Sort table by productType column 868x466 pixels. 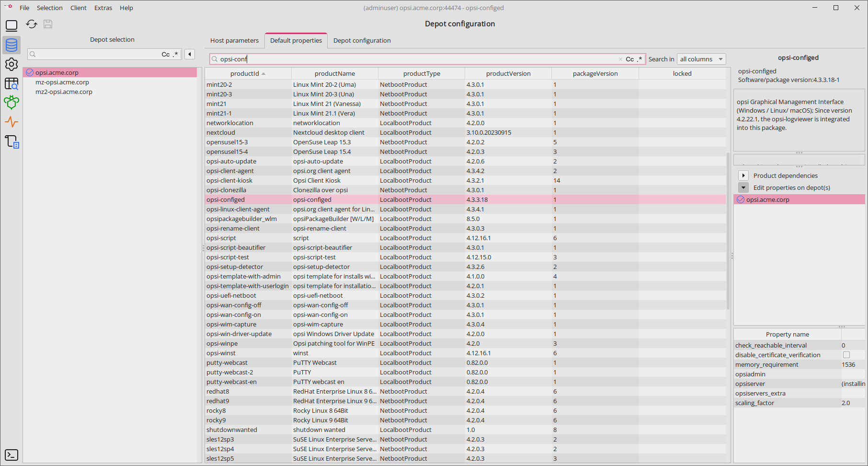422,73
